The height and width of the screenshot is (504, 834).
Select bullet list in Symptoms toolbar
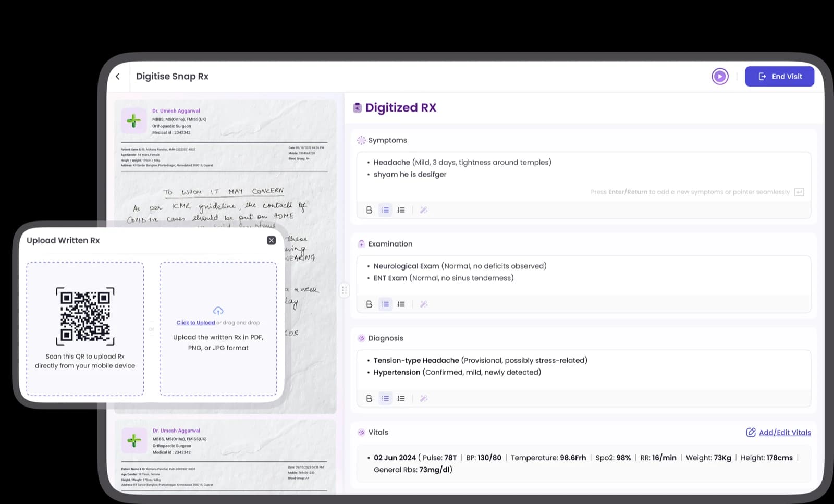click(385, 210)
